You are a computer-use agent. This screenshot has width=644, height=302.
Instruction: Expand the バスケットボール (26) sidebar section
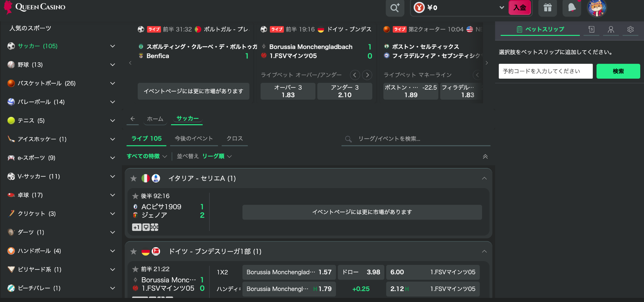coord(113,83)
